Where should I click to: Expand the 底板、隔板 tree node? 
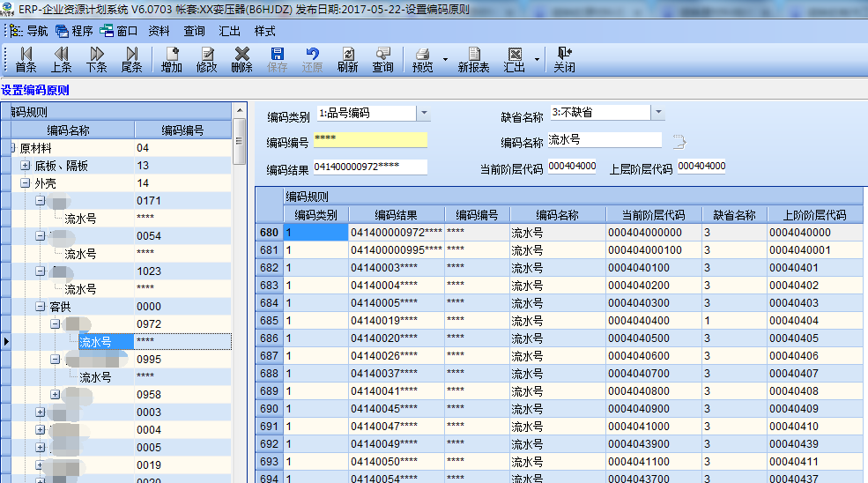(25, 165)
